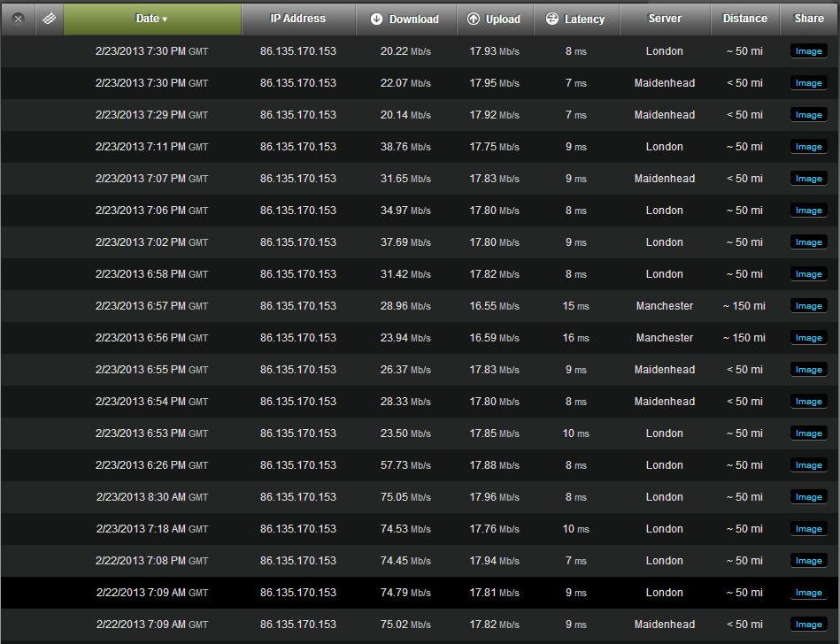
Task: Click Manchester in the 6:57 PM row
Action: [x=664, y=306]
